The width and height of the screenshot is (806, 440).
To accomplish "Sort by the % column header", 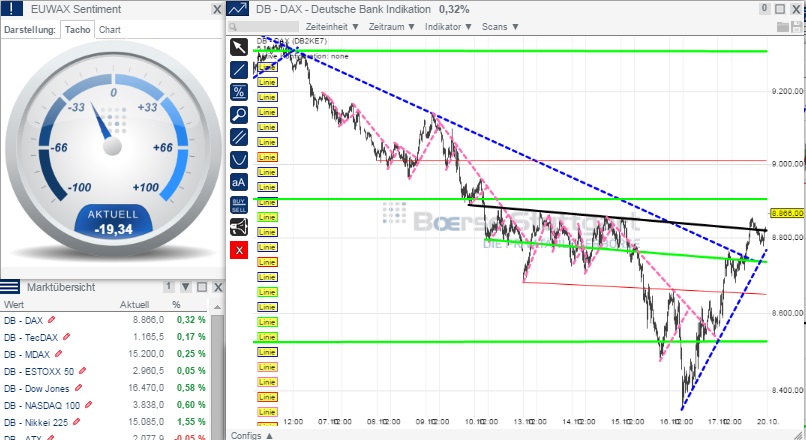I will tap(176, 305).
